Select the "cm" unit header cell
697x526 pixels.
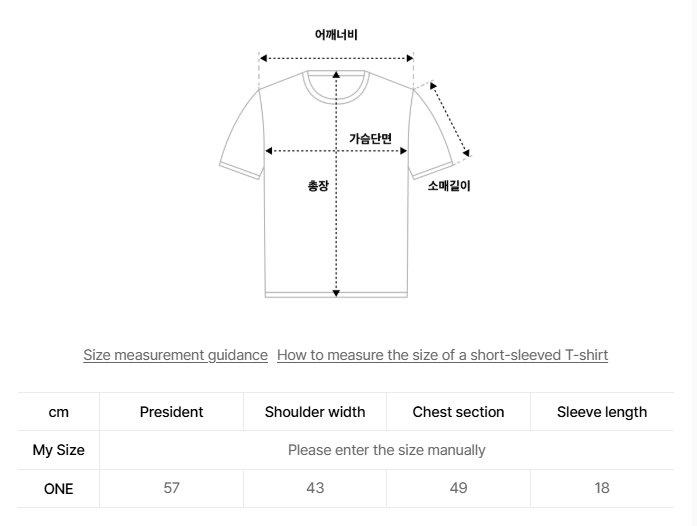pos(59,412)
